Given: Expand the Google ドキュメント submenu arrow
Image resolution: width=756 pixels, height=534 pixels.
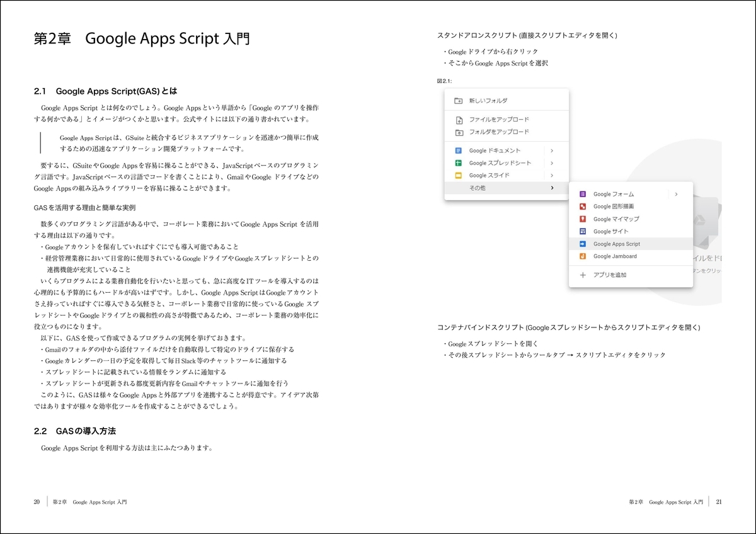Looking at the screenshot, I should 552,151.
